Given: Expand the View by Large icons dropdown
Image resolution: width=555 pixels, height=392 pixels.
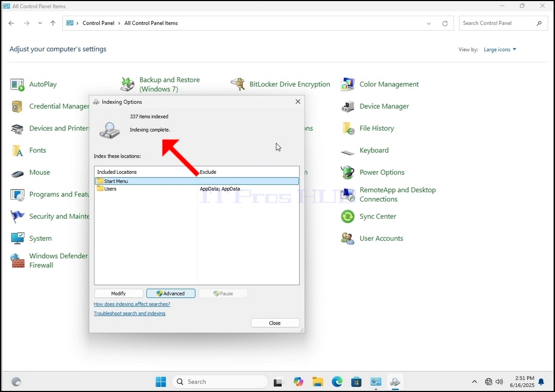Looking at the screenshot, I should (500, 50).
